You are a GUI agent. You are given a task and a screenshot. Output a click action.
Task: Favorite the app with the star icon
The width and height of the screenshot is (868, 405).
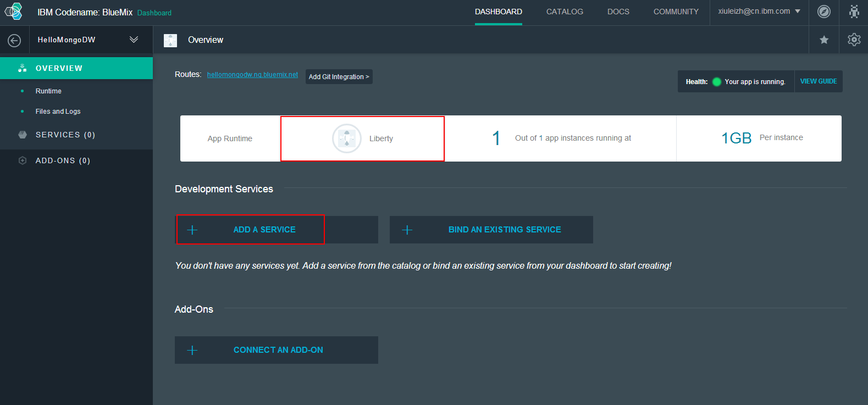point(824,40)
